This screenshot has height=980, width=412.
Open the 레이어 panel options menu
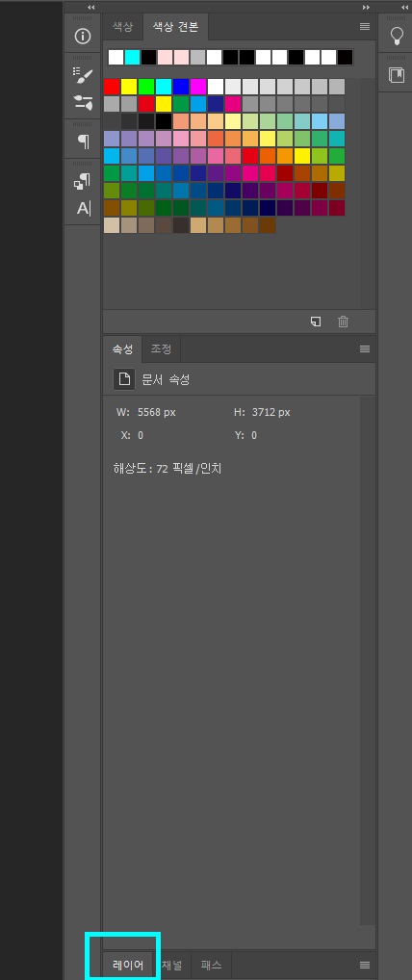pyautogui.click(x=365, y=965)
